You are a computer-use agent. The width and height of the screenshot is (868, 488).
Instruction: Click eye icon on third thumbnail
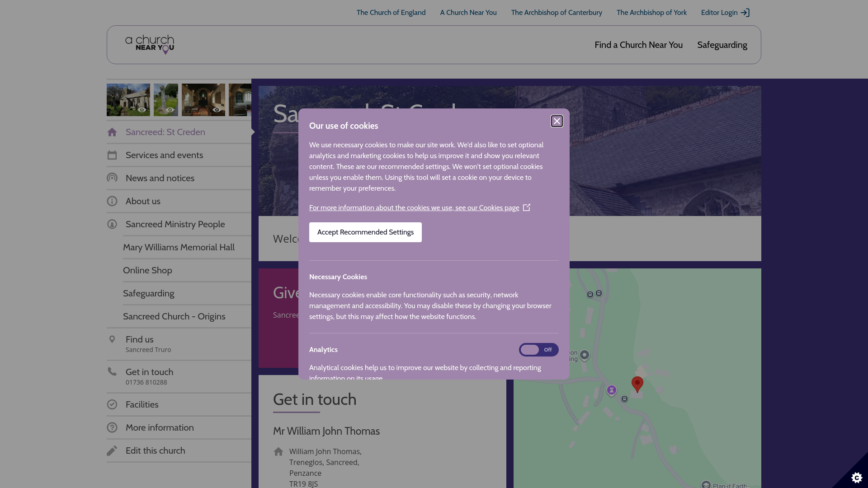(x=217, y=110)
